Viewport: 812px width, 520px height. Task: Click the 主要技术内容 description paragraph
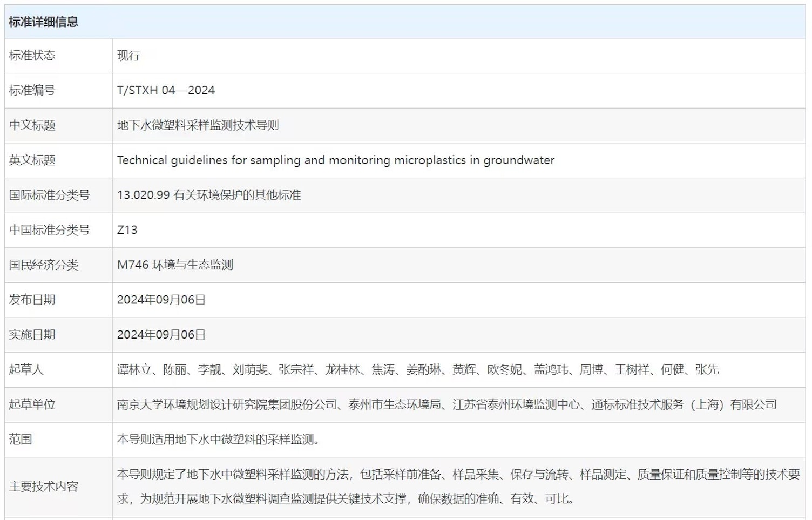pyautogui.click(x=458, y=486)
